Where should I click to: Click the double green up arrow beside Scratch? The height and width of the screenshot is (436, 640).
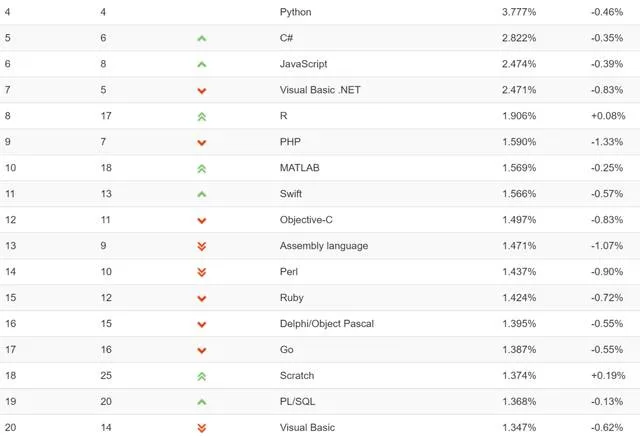202,376
